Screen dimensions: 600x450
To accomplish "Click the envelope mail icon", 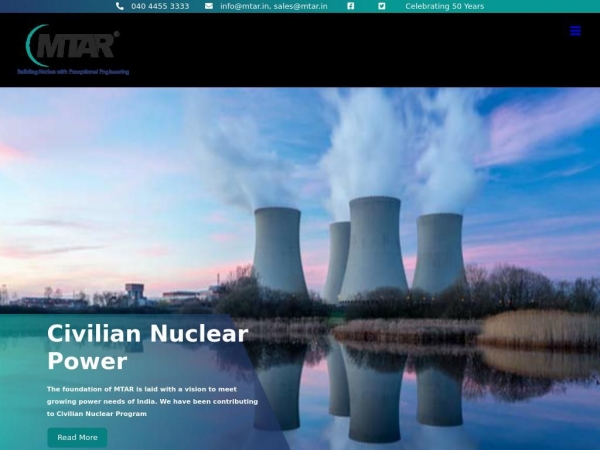I will coord(209,6).
